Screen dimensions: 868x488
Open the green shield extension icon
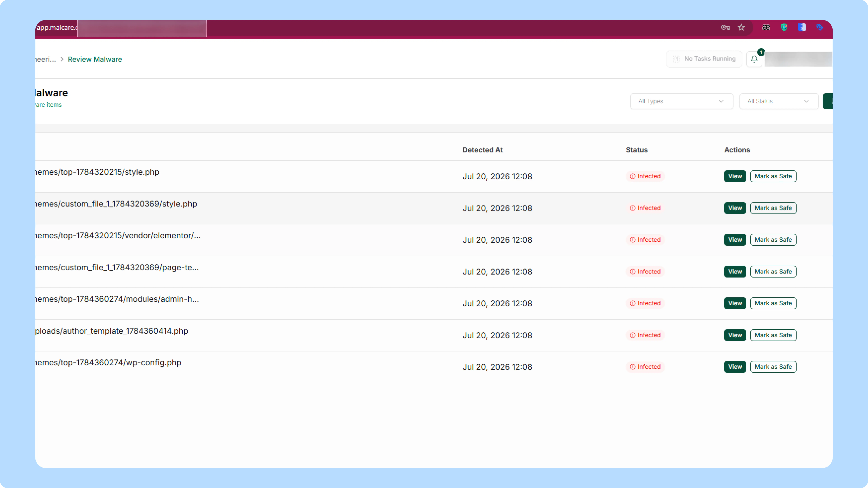click(784, 28)
